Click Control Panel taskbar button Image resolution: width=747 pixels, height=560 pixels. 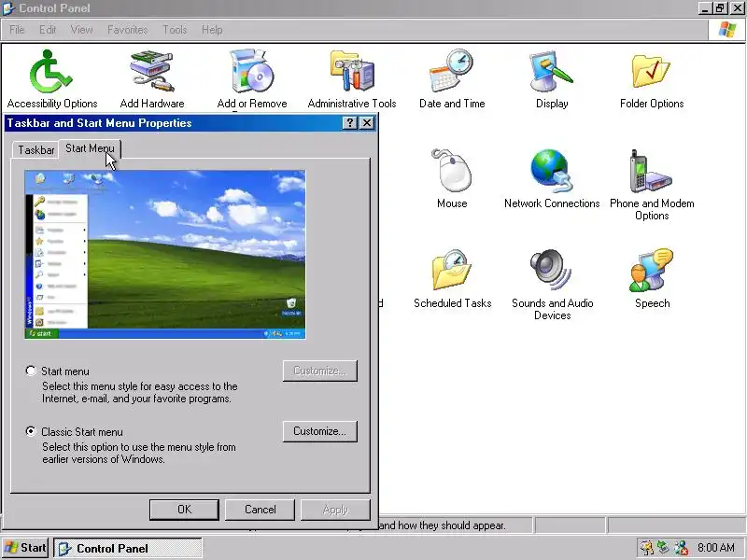coord(128,548)
